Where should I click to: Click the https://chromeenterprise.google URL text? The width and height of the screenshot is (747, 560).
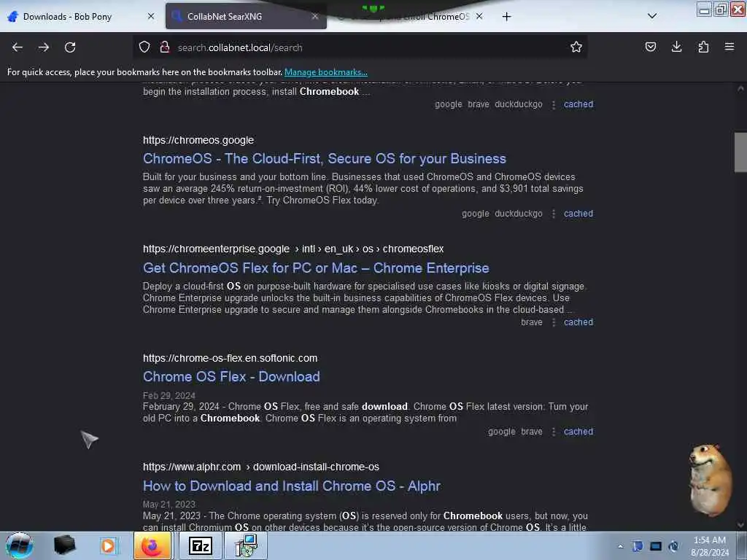[216, 249]
